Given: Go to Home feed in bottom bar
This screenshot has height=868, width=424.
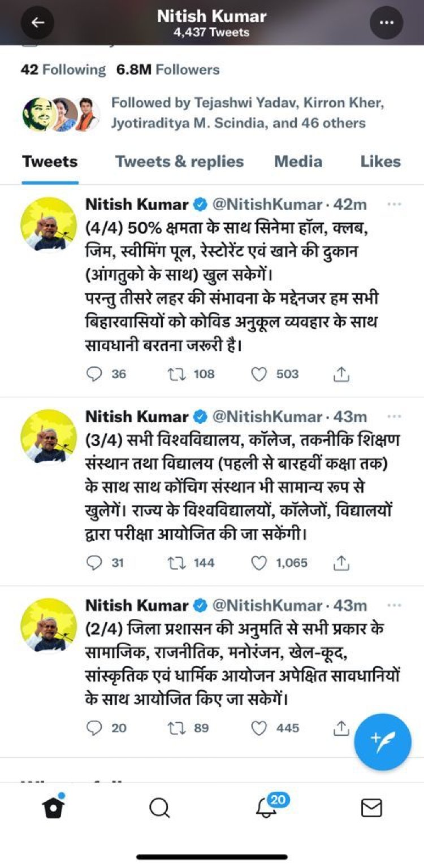Looking at the screenshot, I should pyautogui.click(x=53, y=808).
